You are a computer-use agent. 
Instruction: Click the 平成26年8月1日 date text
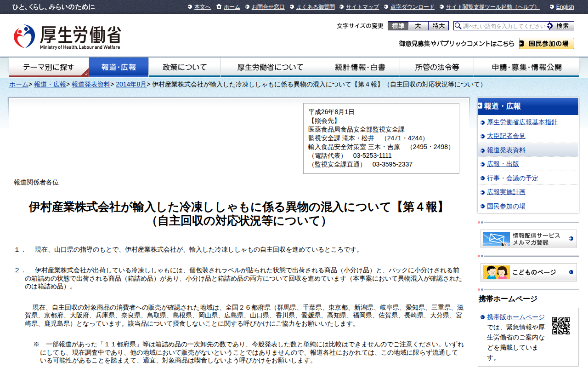[x=331, y=112]
